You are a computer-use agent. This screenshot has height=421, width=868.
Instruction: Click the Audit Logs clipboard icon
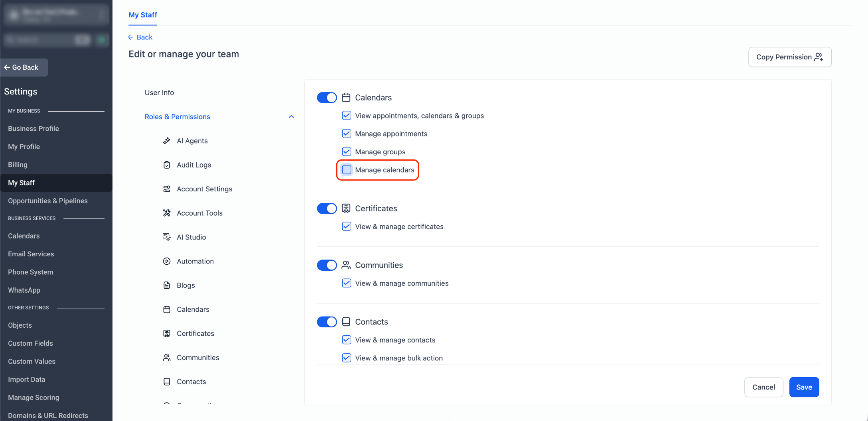tap(167, 165)
